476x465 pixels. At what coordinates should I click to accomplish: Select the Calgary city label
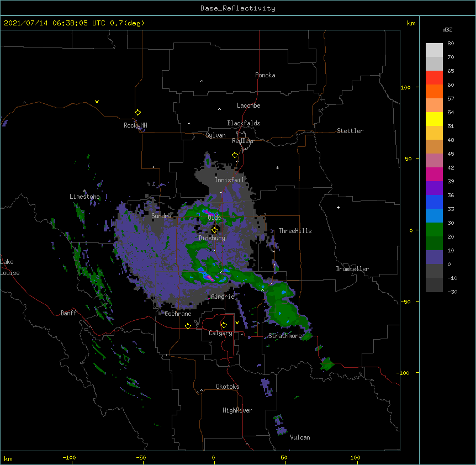tap(220, 333)
